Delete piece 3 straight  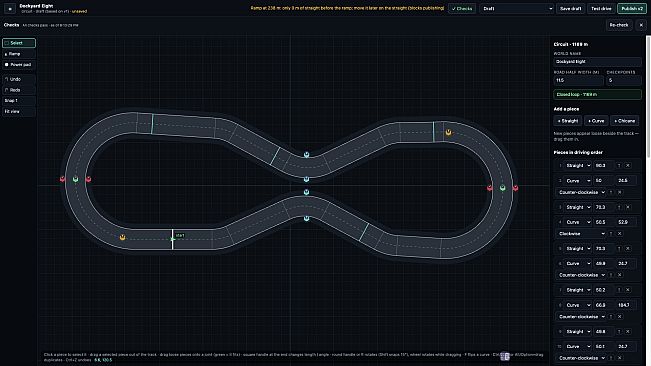click(x=628, y=207)
